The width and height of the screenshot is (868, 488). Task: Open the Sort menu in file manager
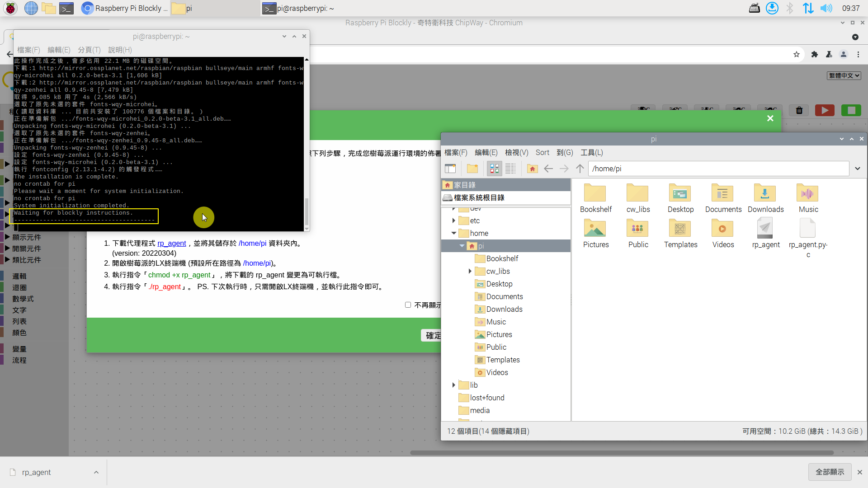(542, 153)
